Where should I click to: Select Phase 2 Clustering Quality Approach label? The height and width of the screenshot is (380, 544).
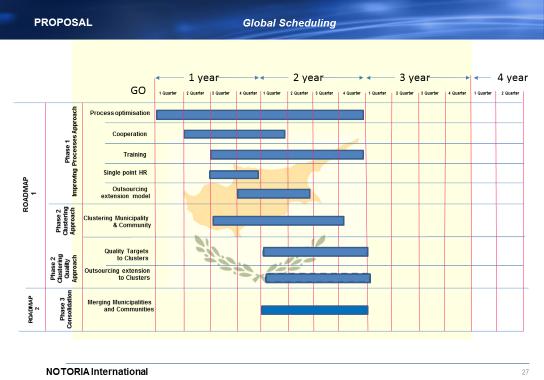[x=63, y=268]
